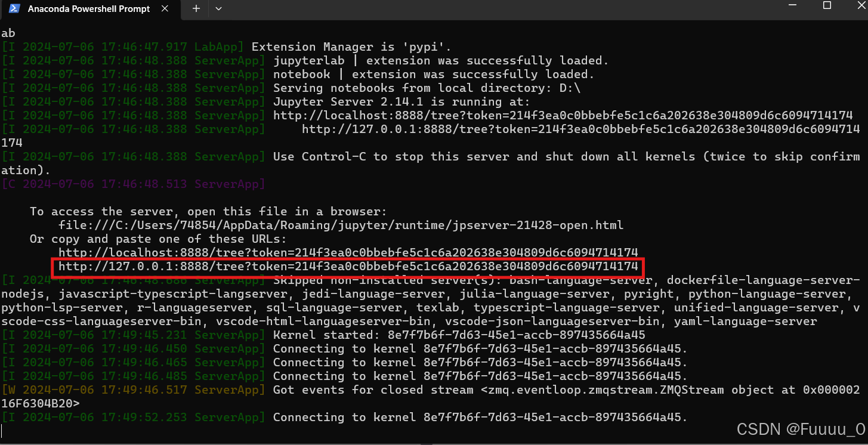868x445 pixels.
Task: Click the first localhost:8888 URL after ServerApp
Action: [x=563, y=115]
